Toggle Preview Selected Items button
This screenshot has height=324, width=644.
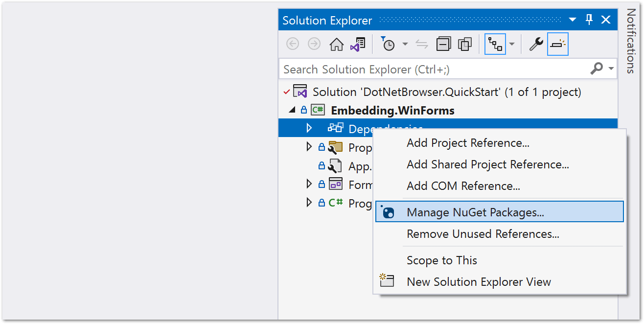558,45
